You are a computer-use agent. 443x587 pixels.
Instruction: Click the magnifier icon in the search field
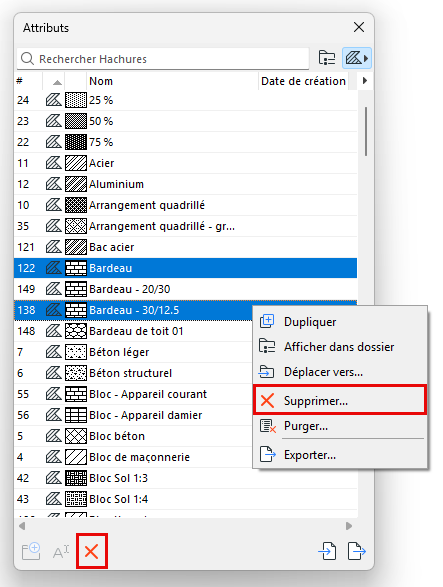tap(27, 59)
